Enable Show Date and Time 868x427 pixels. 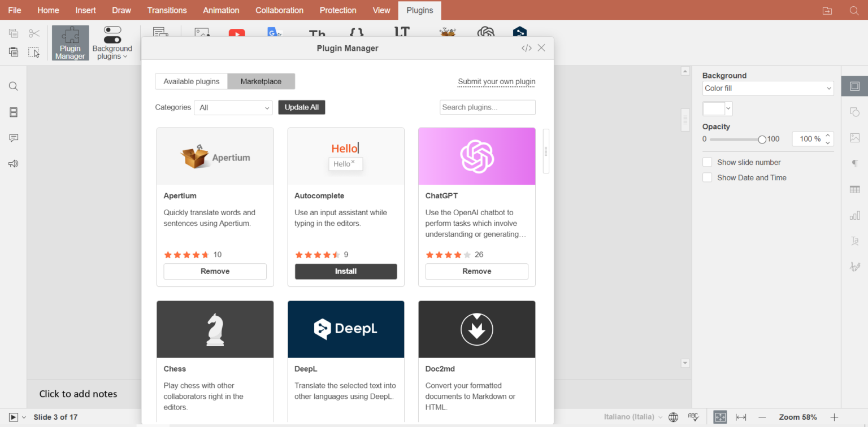coord(707,177)
